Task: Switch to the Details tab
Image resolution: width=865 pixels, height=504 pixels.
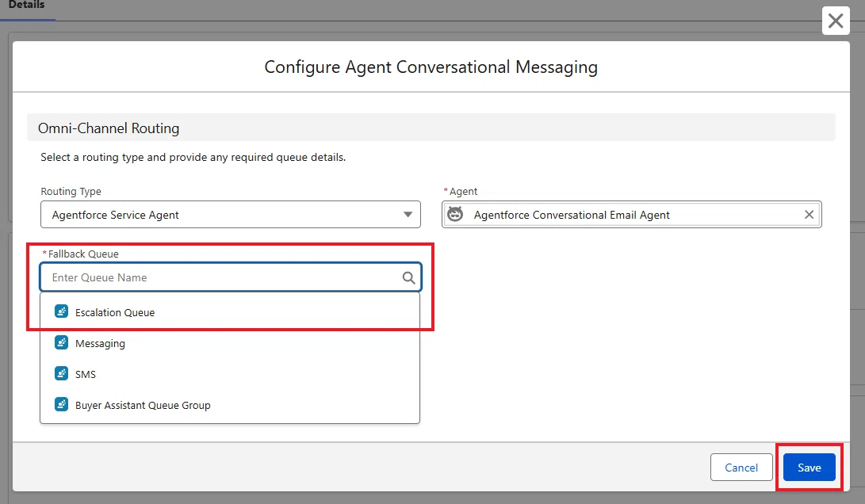Action: pyautogui.click(x=26, y=6)
